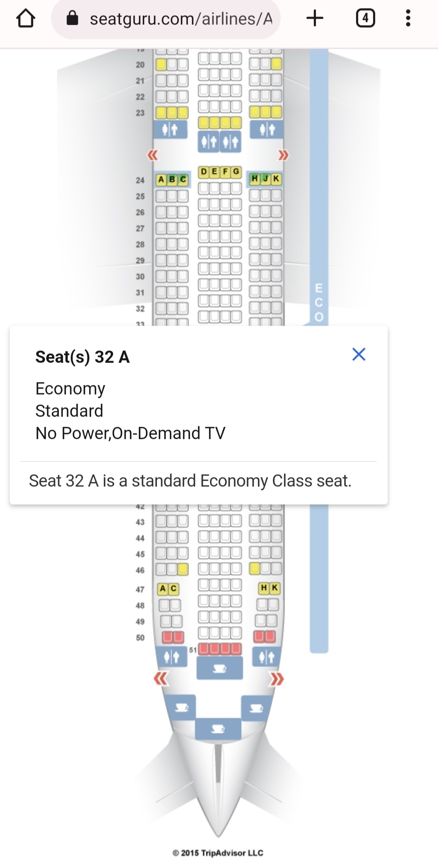Tap the right exit arrows above row 24
Viewport: 438px width, 868px height.
click(x=283, y=155)
